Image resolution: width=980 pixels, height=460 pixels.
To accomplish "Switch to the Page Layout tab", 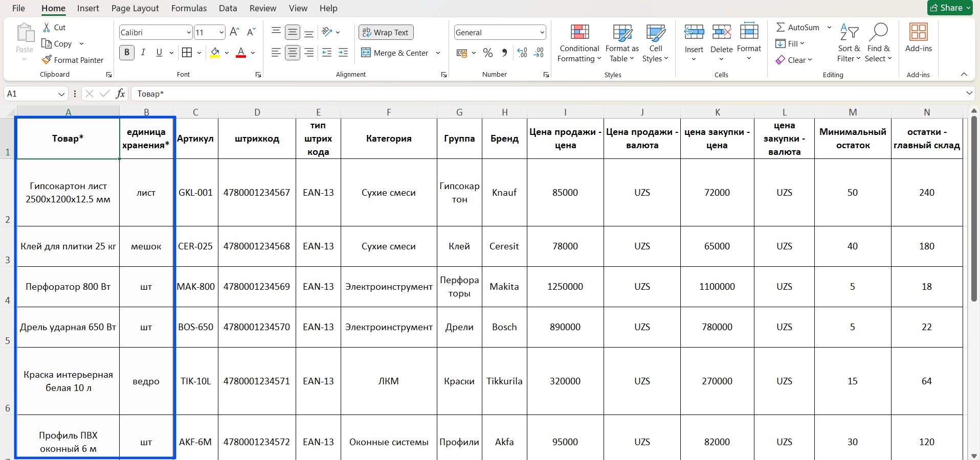I will coord(135,8).
